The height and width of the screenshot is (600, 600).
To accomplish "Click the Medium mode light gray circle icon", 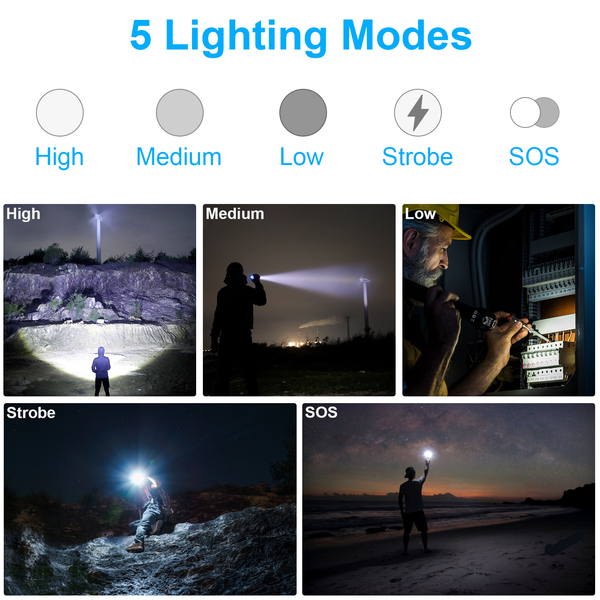I will point(180,112).
